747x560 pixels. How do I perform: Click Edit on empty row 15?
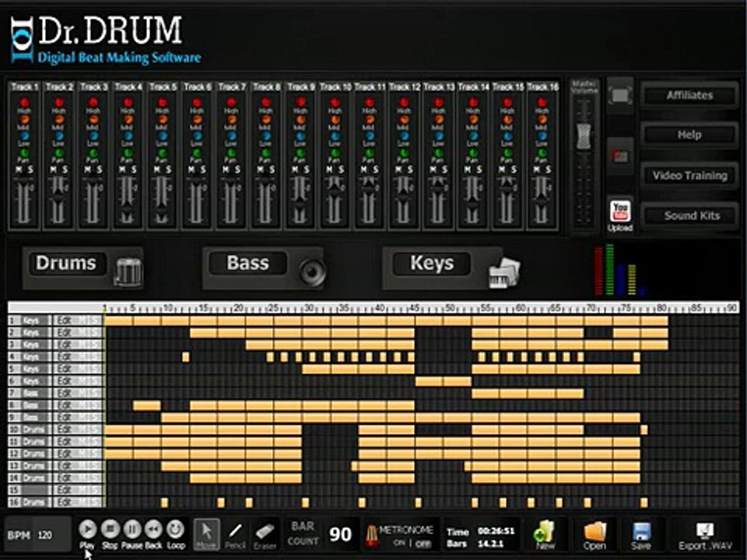[x=64, y=490]
